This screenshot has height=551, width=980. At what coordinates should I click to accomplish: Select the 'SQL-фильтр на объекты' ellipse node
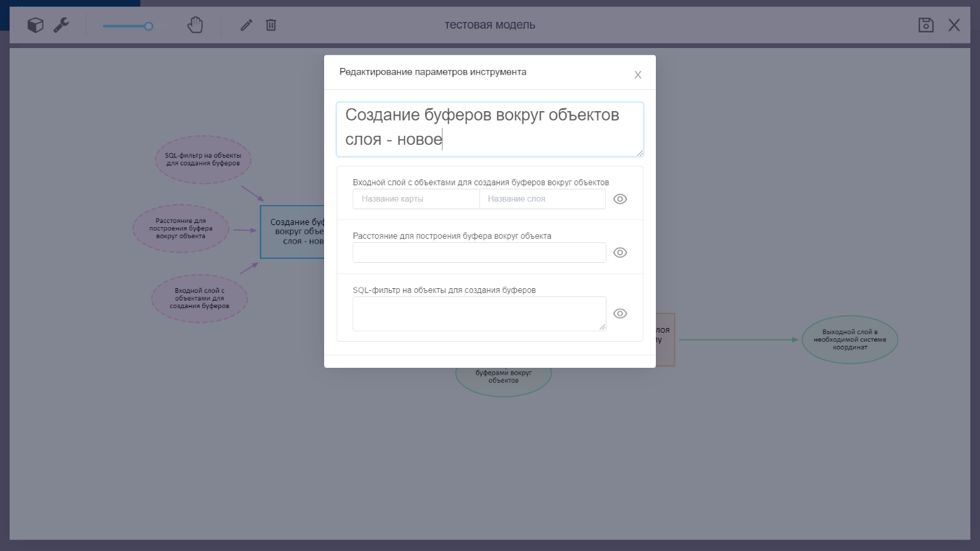pyautogui.click(x=203, y=159)
